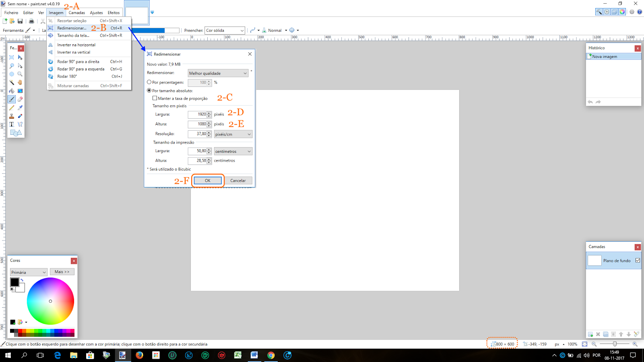Open the Camadas menu
The height and width of the screenshot is (362, 644).
pos(76,12)
